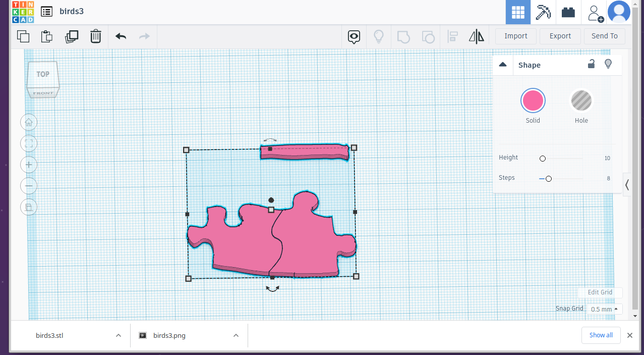
Task: Toggle shape visibility with the lightbulb icon
Action: coord(608,64)
